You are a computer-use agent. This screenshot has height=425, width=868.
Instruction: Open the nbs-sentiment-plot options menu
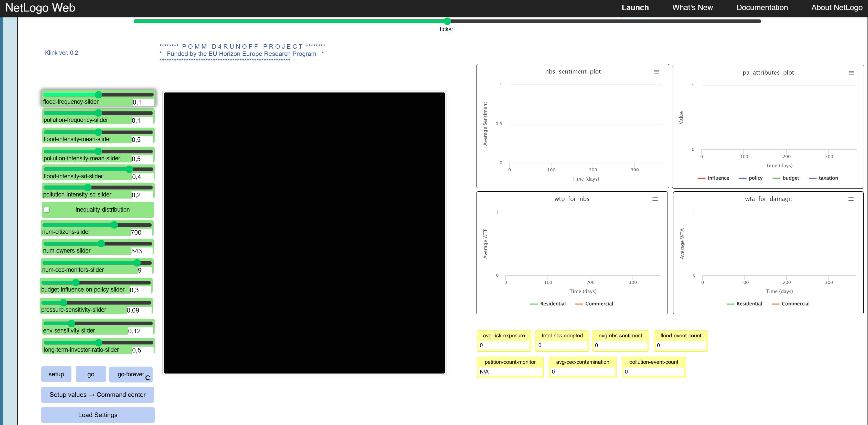[657, 72]
